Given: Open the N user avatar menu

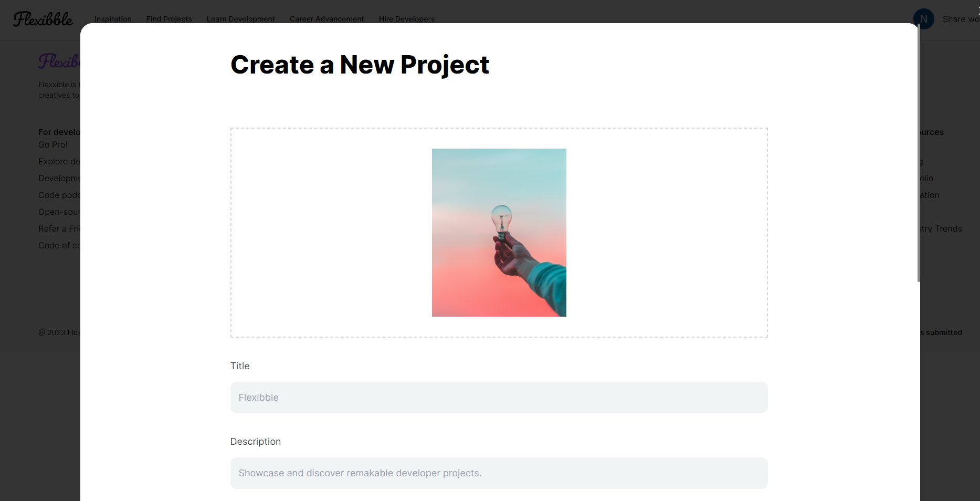Looking at the screenshot, I should pos(923,19).
